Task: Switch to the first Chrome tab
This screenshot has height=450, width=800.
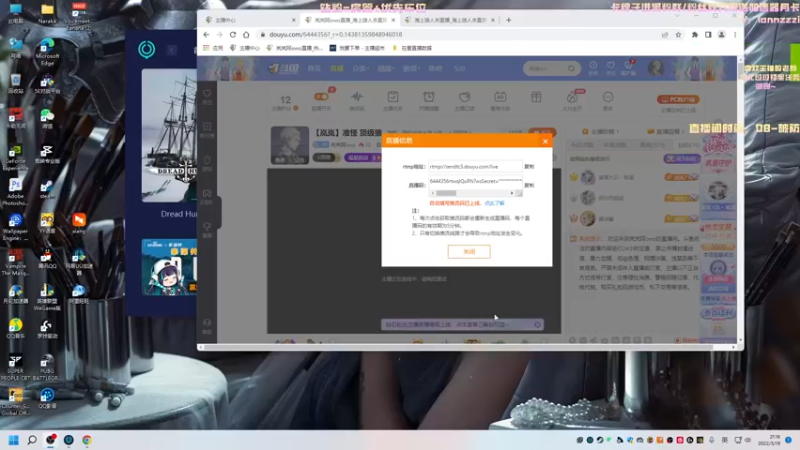Action: coord(250,20)
